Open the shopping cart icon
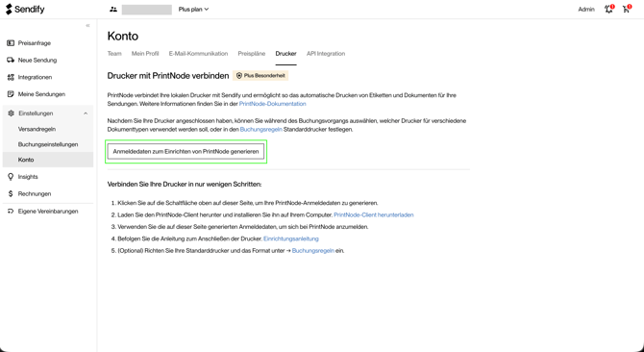Image resolution: width=644 pixels, height=352 pixels. click(627, 9)
